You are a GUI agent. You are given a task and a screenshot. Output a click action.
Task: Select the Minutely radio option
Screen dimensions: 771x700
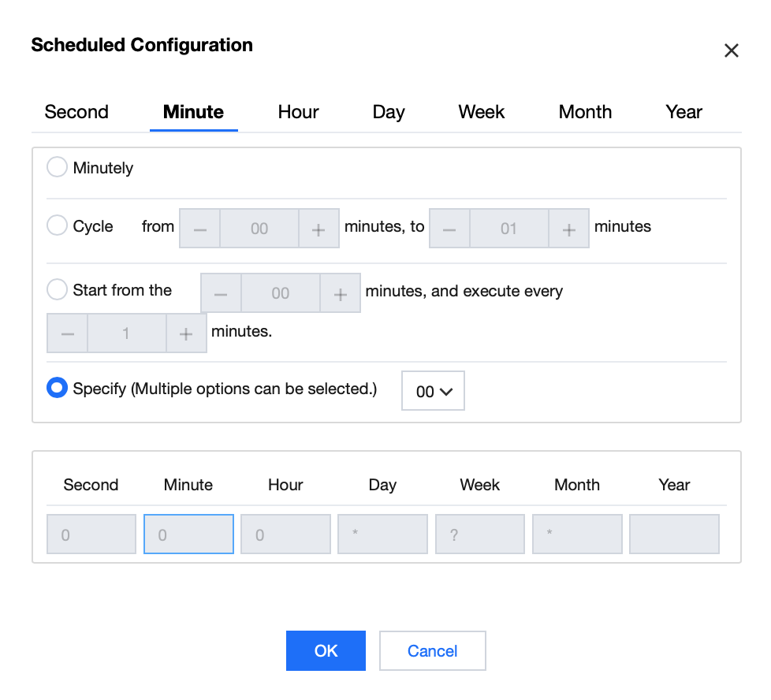[58, 167]
